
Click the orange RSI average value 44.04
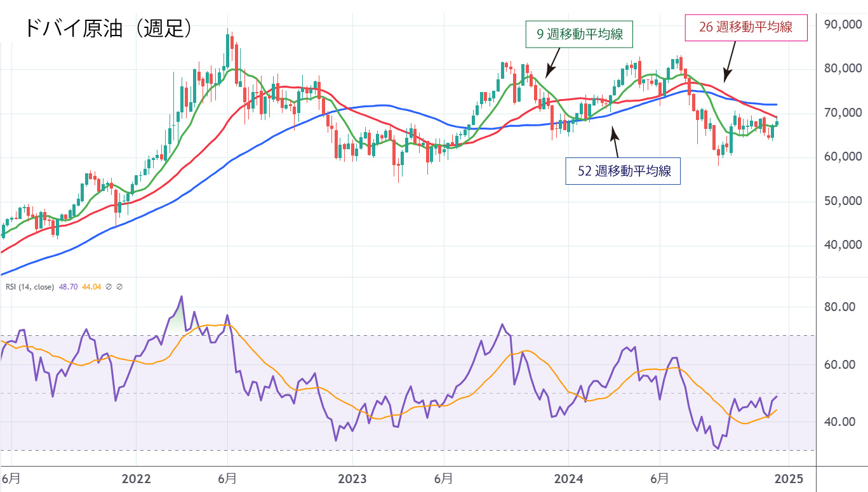(x=91, y=287)
